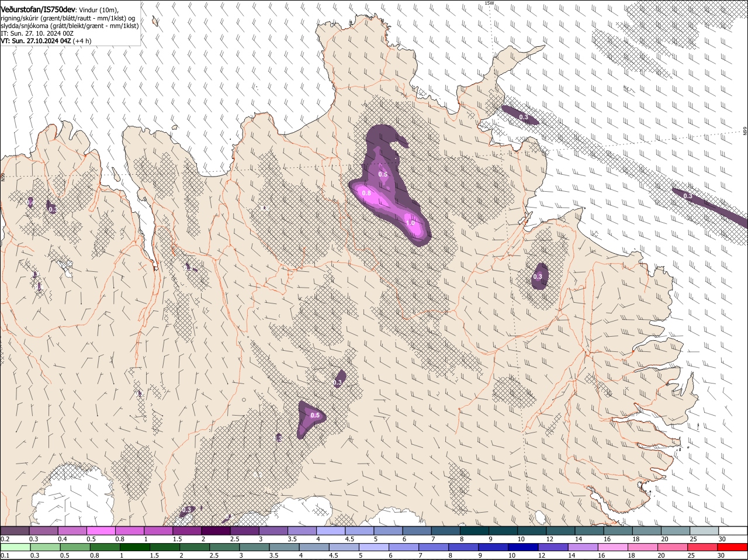Pick the 2.5 swatch in the upper legend row
The width and height of the screenshot is (748, 560).
pyautogui.click(x=244, y=530)
